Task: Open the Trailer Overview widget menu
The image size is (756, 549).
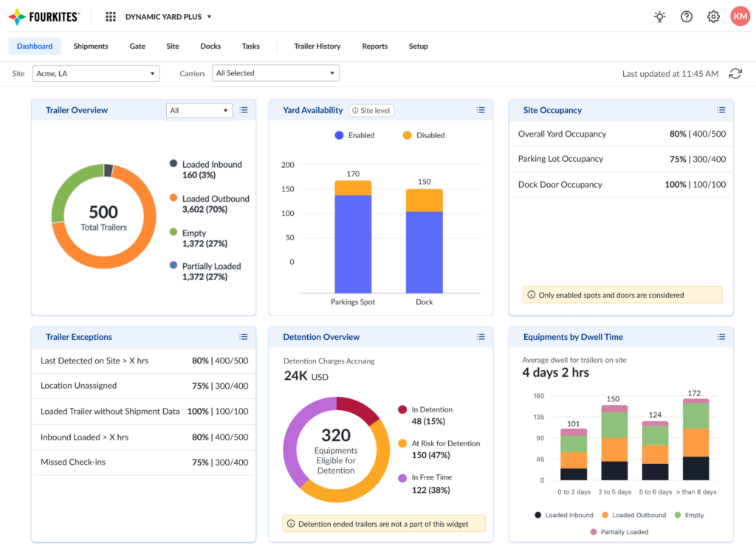Action: click(x=244, y=109)
